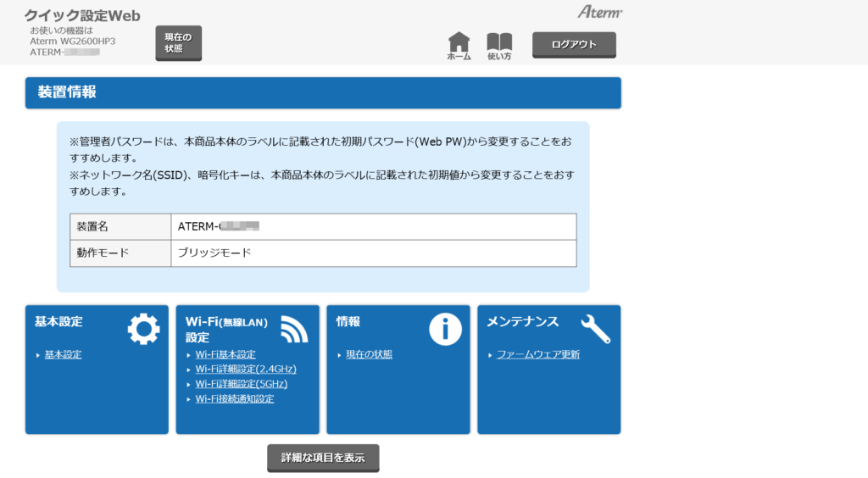Image resolution: width=868 pixels, height=478 pixels.
Task: Click the Wi-Fi signal icon
Action: coord(294,329)
